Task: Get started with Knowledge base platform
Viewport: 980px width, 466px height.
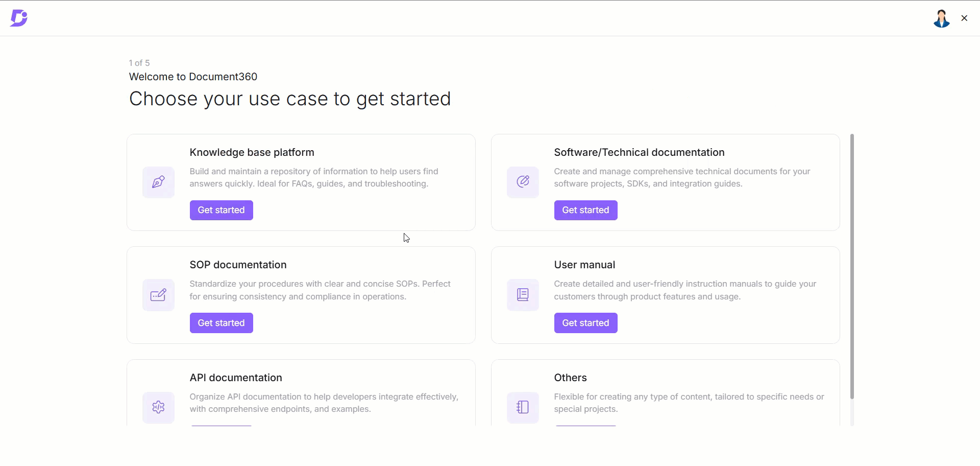Action: pos(222,210)
